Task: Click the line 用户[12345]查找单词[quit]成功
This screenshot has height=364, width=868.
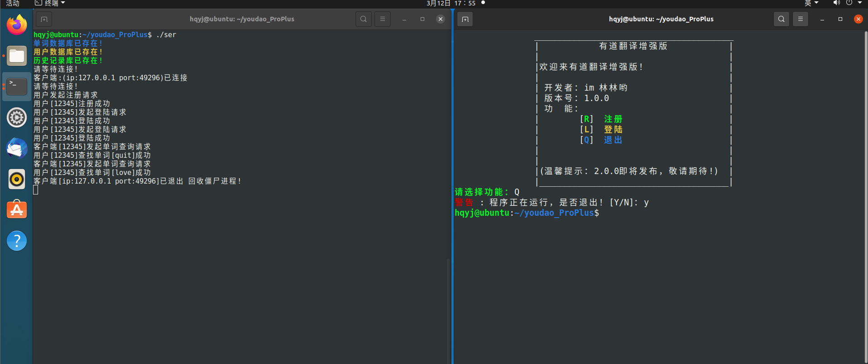Action: click(x=92, y=155)
